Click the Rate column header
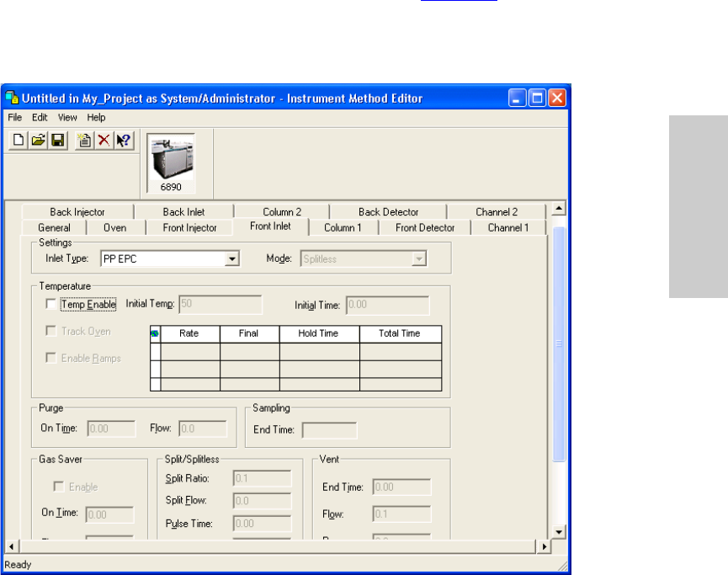The image size is (728, 575). [x=189, y=333]
